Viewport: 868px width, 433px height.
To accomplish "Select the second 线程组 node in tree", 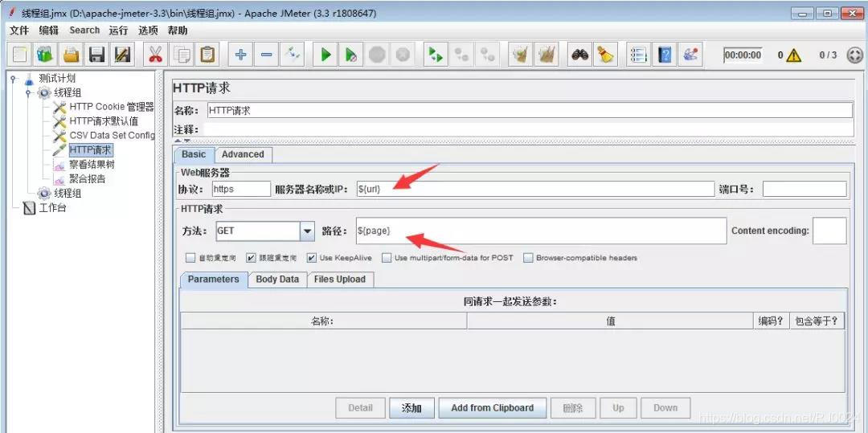I will [68, 193].
